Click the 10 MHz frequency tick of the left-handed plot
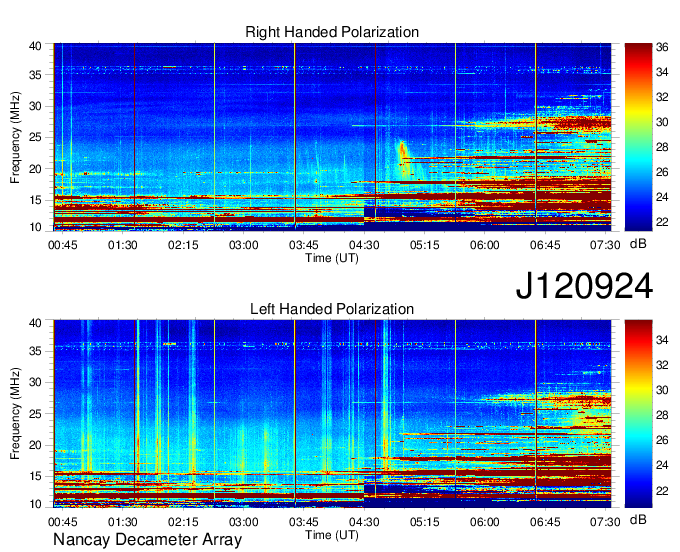The width and height of the screenshot is (680, 552). (35, 504)
